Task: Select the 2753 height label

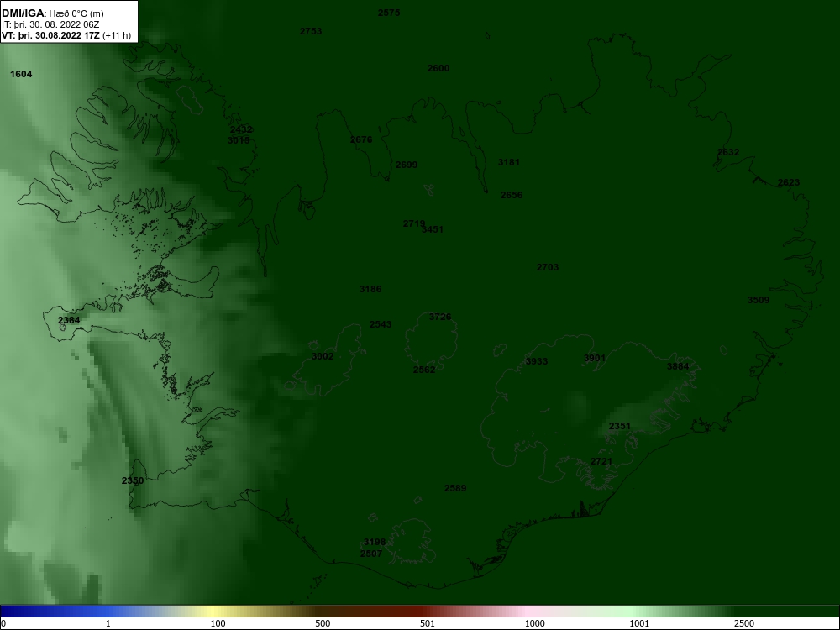Action: [311, 31]
